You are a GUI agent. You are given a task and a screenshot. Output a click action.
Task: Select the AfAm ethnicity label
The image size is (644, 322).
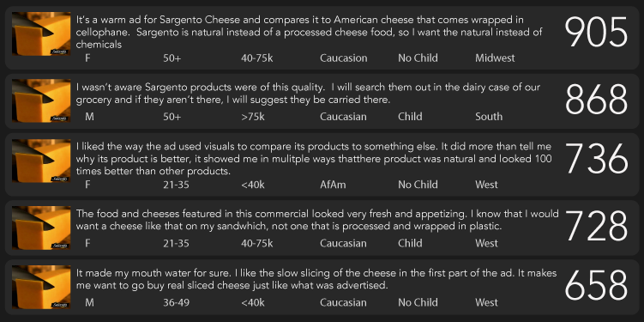[x=333, y=185]
